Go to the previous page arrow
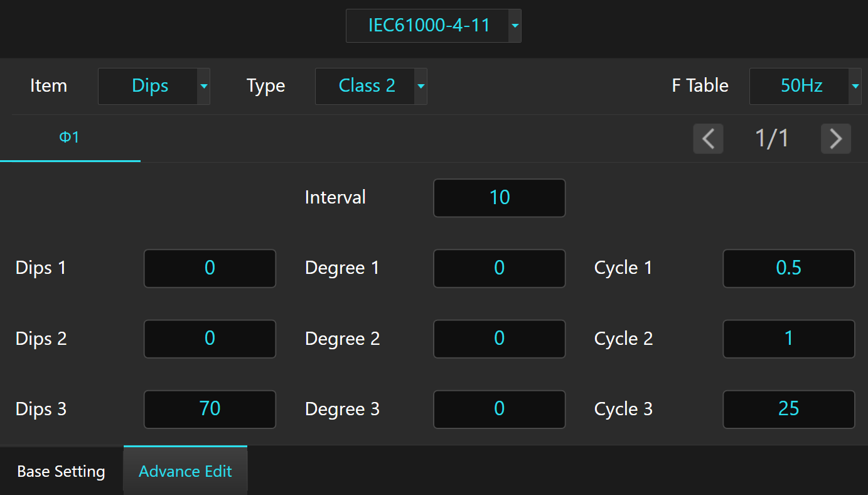 point(708,138)
